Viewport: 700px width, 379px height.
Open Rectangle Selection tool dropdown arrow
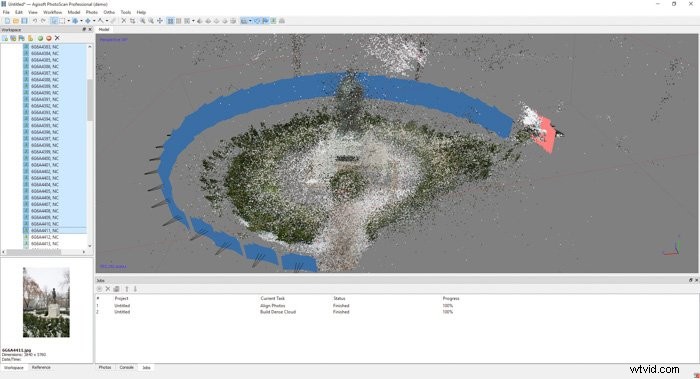click(x=68, y=21)
